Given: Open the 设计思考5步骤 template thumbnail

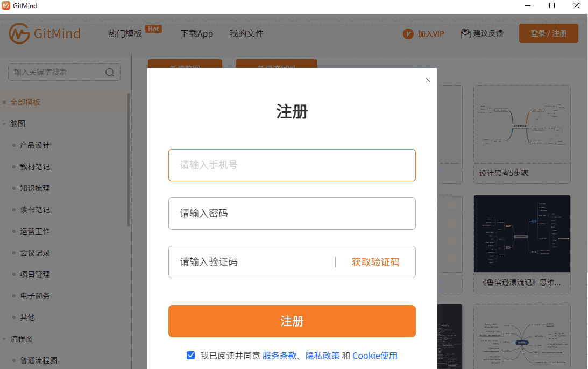Looking at the screenshot, I should coord(522,124).
